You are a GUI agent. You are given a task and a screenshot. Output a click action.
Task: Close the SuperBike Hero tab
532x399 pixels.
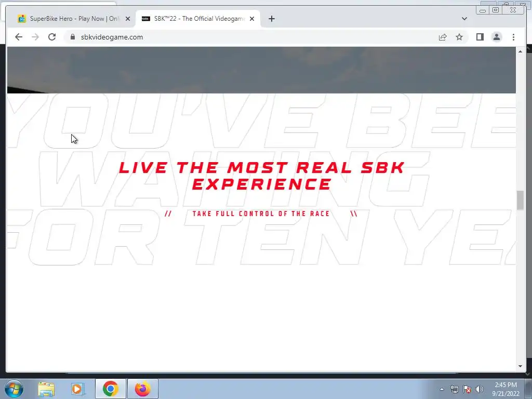click(x=128, y=19)
